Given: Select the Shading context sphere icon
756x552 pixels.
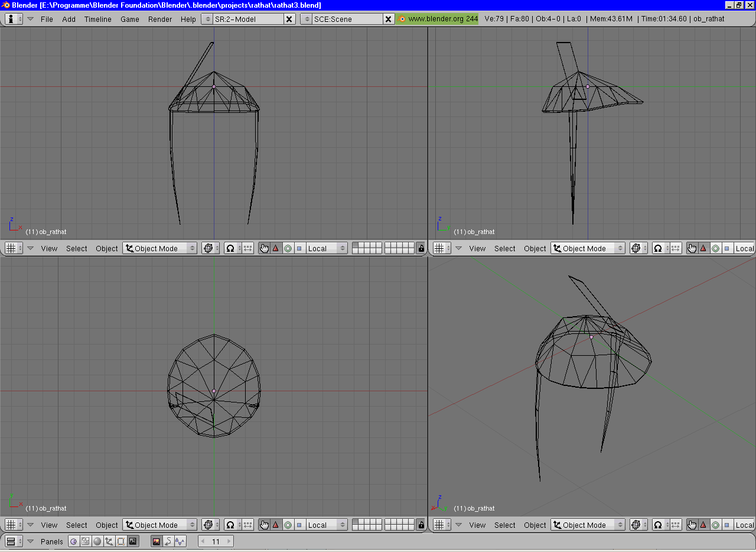Looking at the screenshot, I should (97, 541).
